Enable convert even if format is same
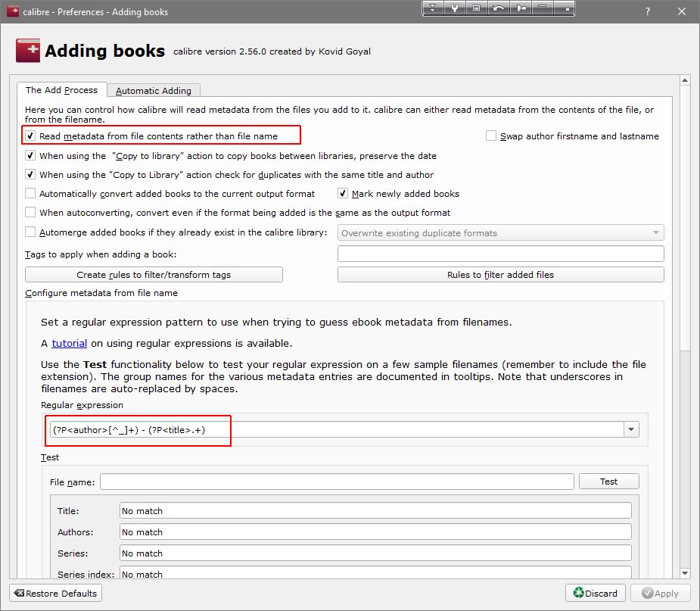 (x=30, y=212)
